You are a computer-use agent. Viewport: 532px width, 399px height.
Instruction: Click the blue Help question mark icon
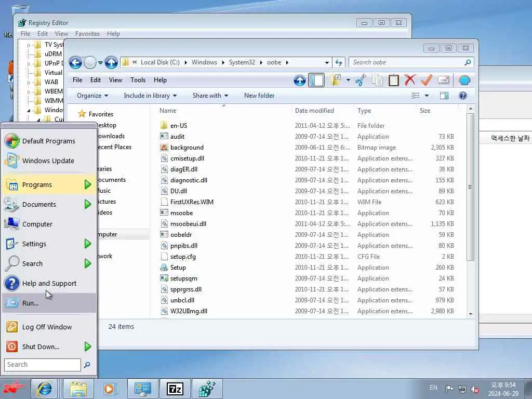coord(462,96)
